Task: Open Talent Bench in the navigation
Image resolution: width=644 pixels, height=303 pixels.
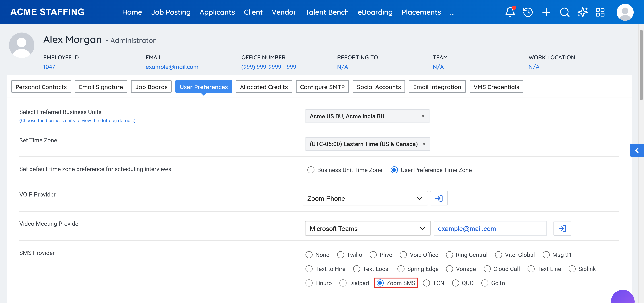Action: pos(327,12)
